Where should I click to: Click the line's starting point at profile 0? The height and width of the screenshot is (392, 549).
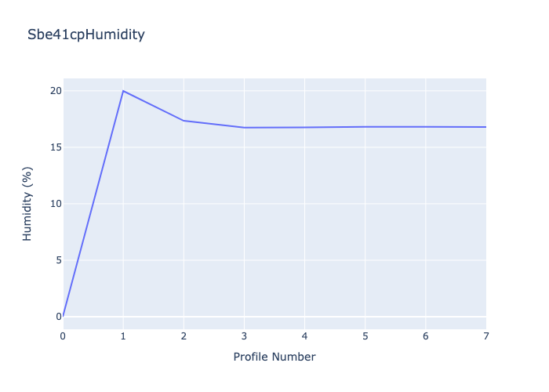64,316
